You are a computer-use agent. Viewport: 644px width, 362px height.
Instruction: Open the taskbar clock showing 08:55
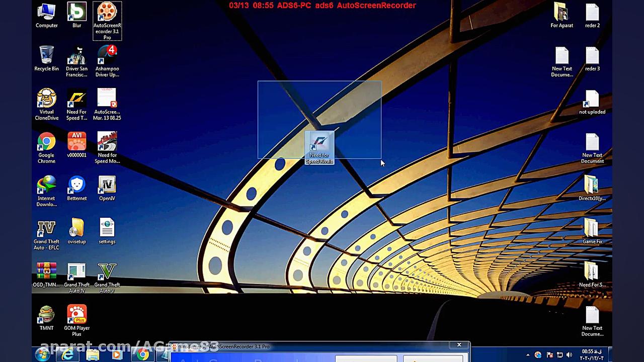pos(591,354)
